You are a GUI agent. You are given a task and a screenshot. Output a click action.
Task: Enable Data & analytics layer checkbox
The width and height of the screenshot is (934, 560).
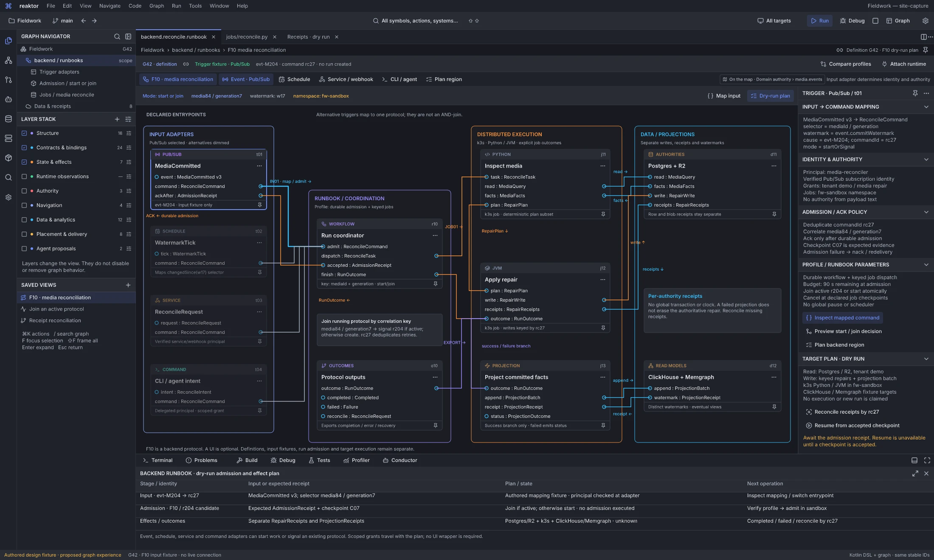tap(24, 220)
